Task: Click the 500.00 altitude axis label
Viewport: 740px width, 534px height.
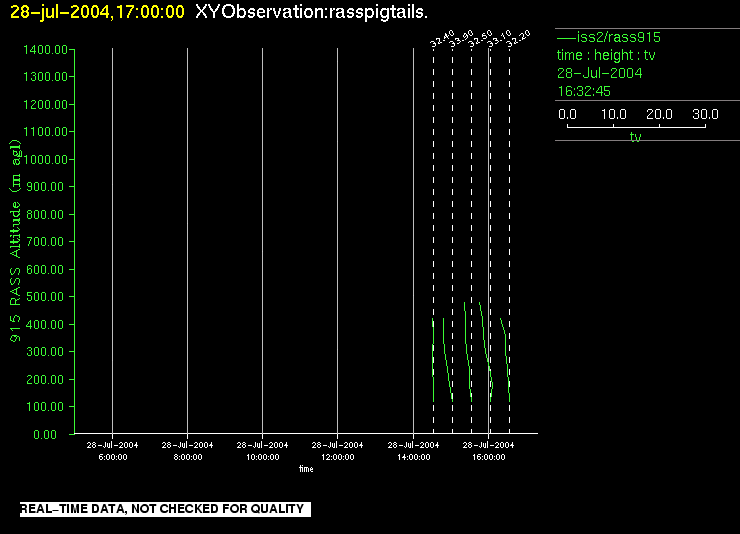Action: click(45, 297)
